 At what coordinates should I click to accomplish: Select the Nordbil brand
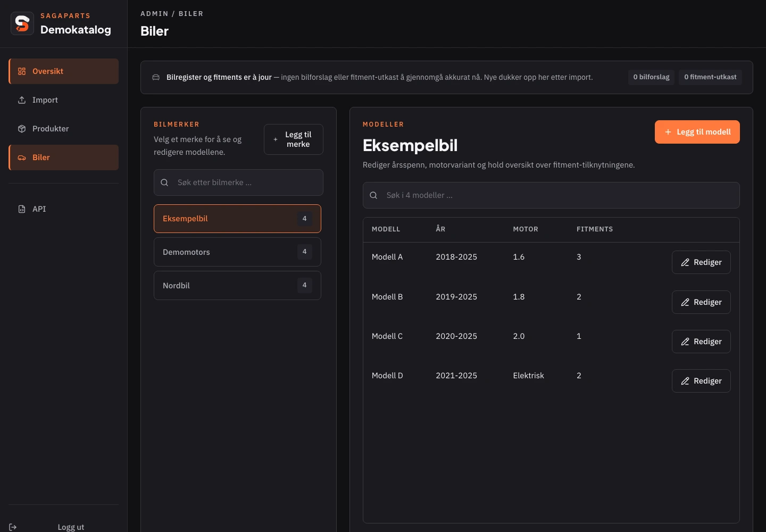point(237,286)
